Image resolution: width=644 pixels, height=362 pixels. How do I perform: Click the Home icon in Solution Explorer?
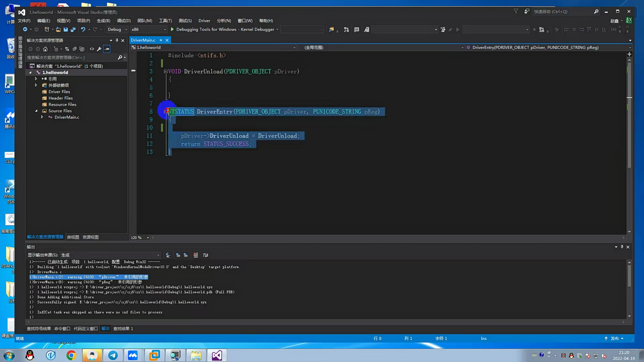click(45, 49)
